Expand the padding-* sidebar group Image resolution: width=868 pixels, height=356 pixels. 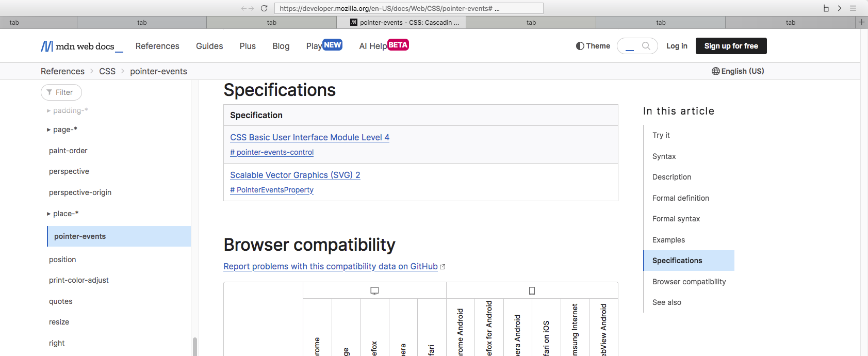click(x=49, y=110)
